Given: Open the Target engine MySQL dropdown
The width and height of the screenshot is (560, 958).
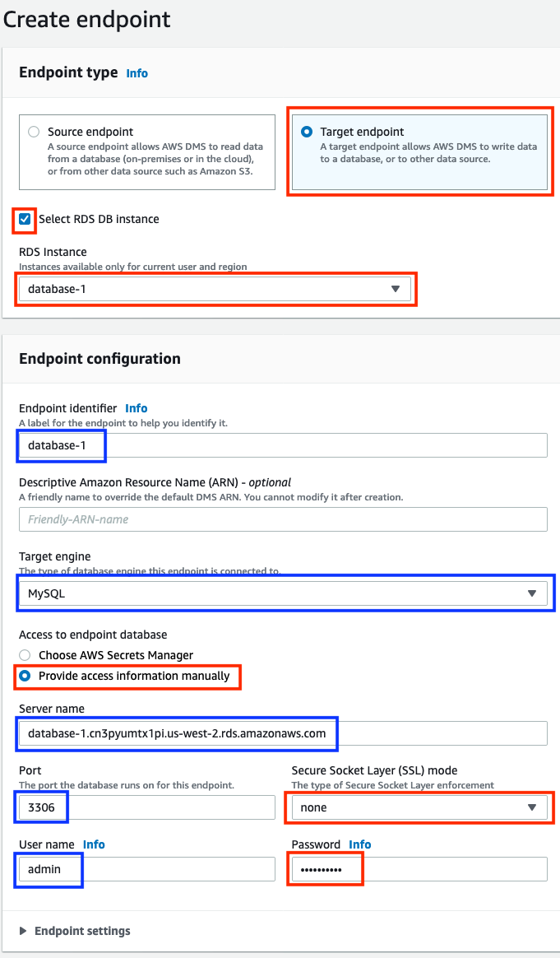Looking at the screenshot, I should click(x=283, y=593).
